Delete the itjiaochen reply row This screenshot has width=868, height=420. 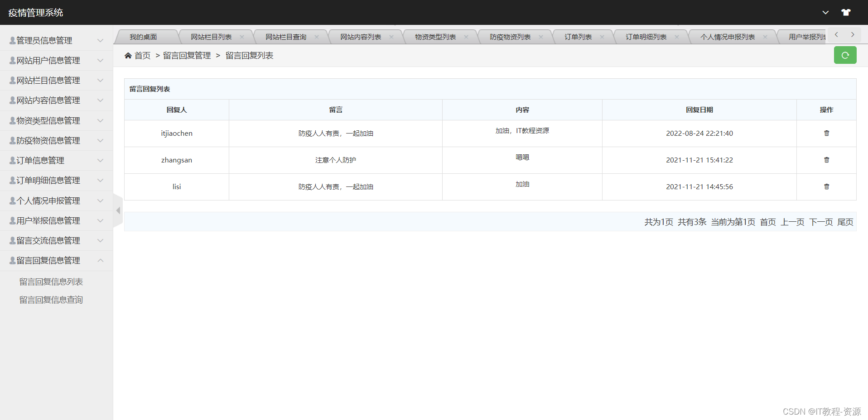click(826, 133)
